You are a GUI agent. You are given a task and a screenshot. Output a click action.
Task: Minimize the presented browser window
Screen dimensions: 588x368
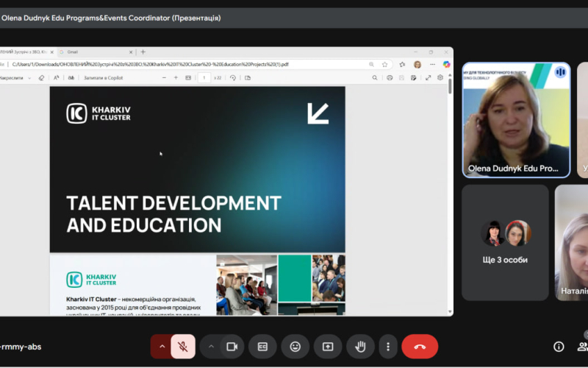[x=415, y=52]
